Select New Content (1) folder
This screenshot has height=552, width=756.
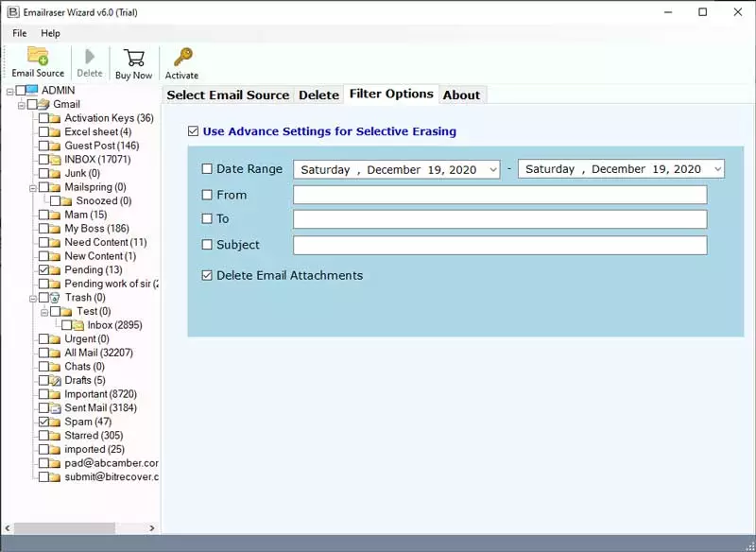tap(100, 256)
